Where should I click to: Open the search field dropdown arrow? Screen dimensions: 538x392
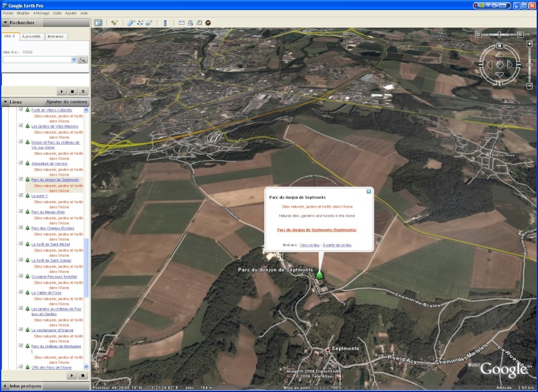[74, 60]
